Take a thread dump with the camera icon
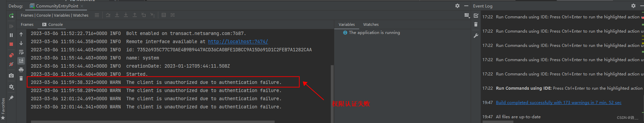Screen dimensions: 644x123 (x=11, y=75)
